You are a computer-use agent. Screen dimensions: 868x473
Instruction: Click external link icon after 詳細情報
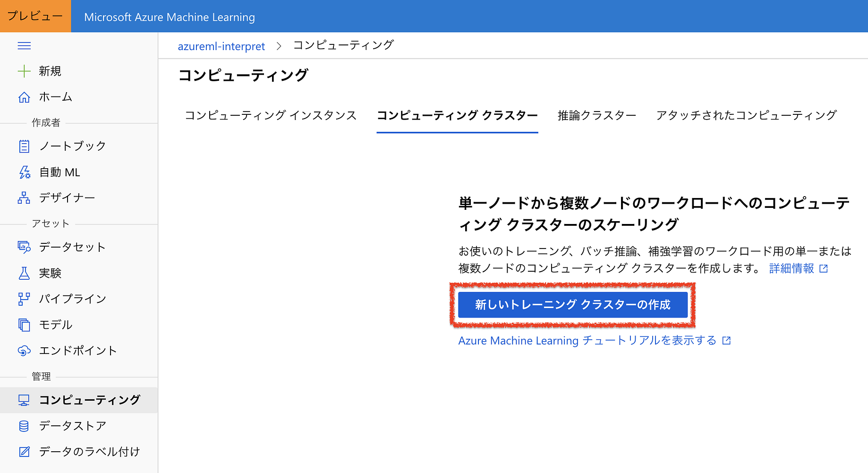(x=824, y=268)
